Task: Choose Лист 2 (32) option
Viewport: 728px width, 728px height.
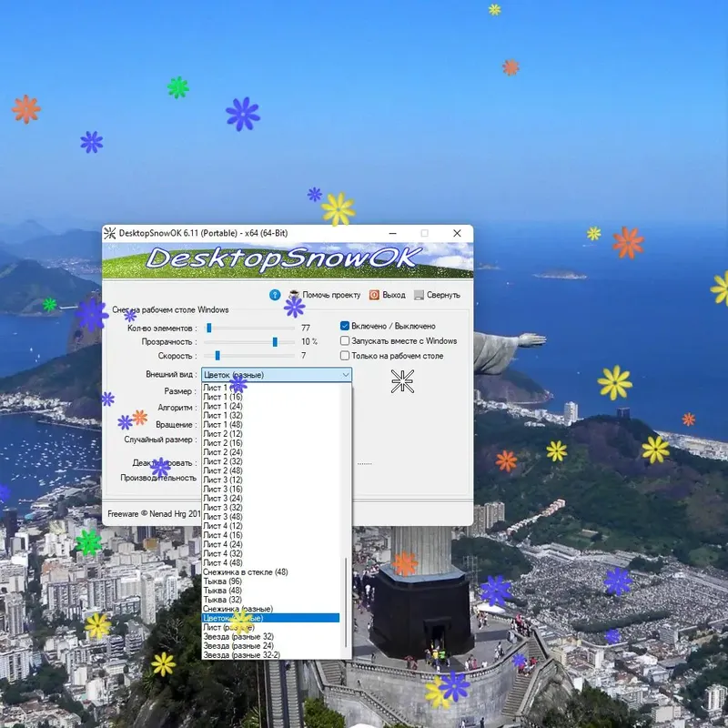Action: pyautogui.click(x=270, y=461)
